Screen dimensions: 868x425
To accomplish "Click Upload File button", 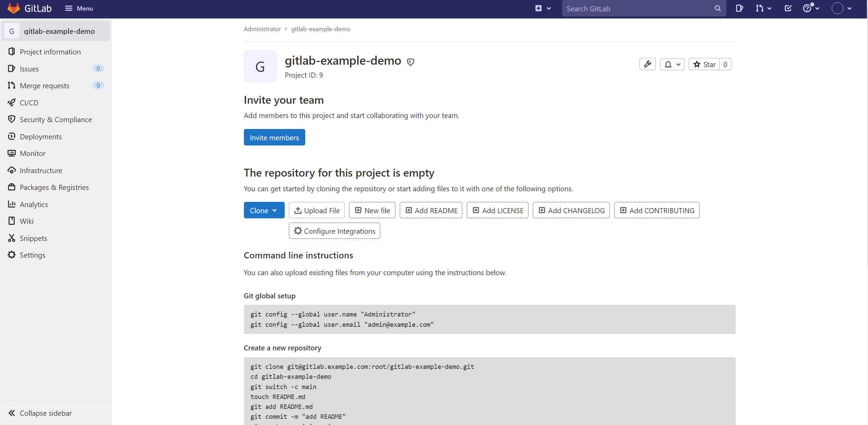I will coord(317,210).
